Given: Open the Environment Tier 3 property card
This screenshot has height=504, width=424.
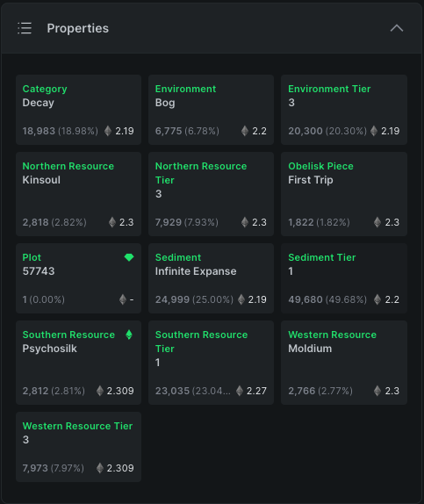Looking at the screenshot, I should point(344,110).
